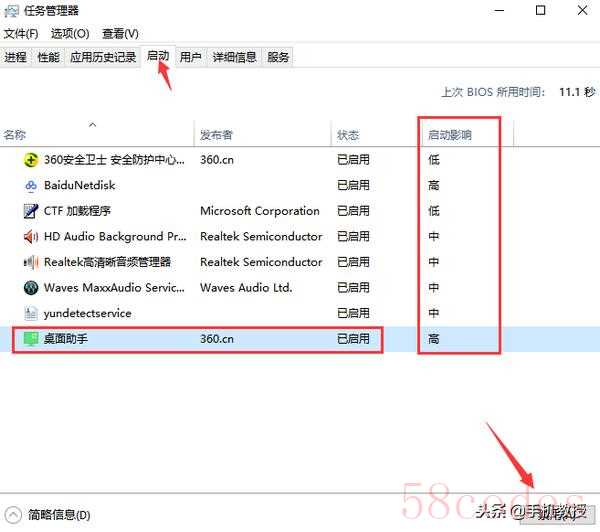Click the Microsoft Corporation publisher cell
Viewport: 600px width, 532px height.
pyautogui.click(x=260, y=211)
